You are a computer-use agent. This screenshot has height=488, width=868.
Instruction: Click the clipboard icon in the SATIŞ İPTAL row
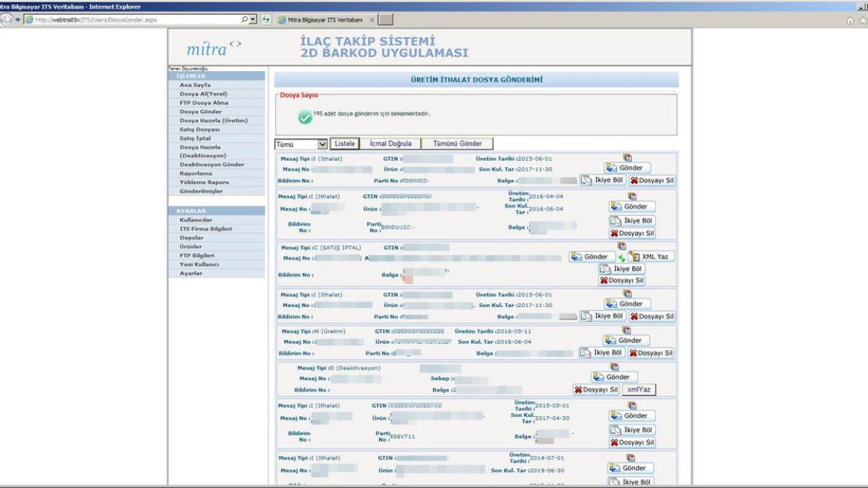pyautogui.click(x=622, y=245)
